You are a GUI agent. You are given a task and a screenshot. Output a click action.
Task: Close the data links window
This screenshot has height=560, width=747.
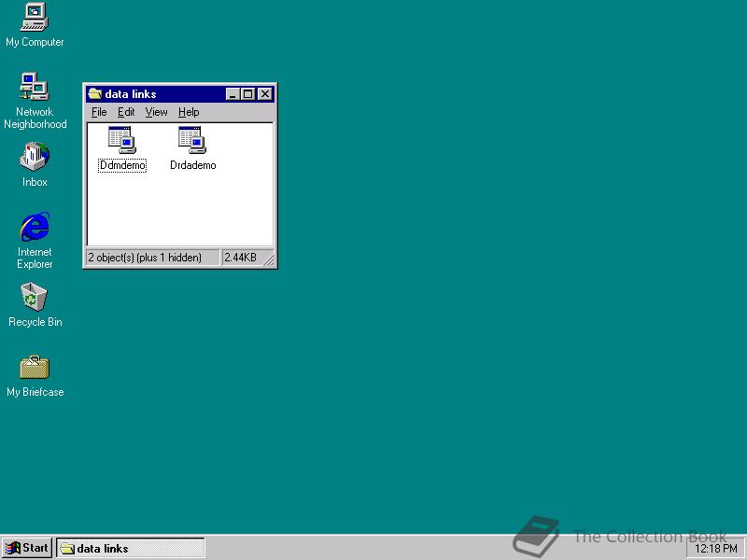pos(265,94)
